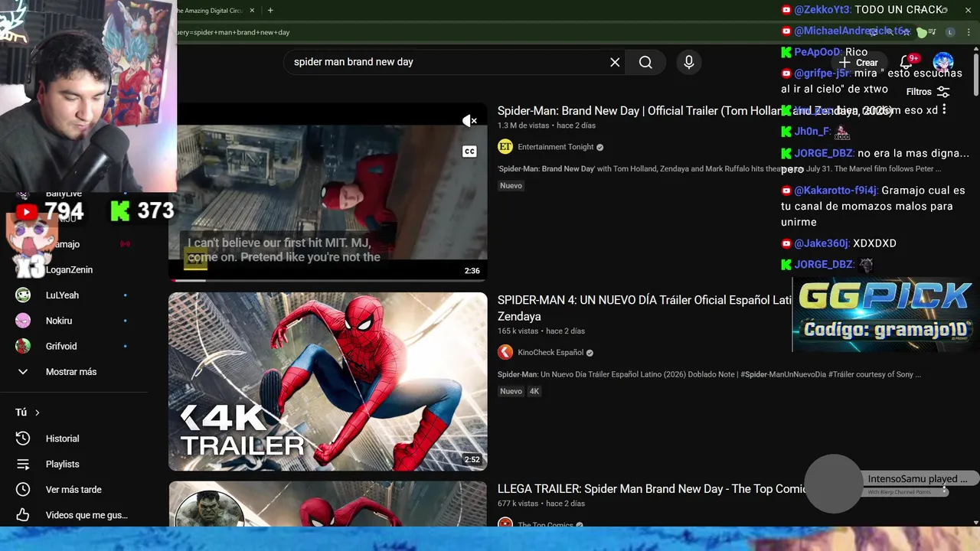The height and width of the screenshot is (551, 980).
Task: Click the Nokiru channel avatar icon
Action: point(23,321)
